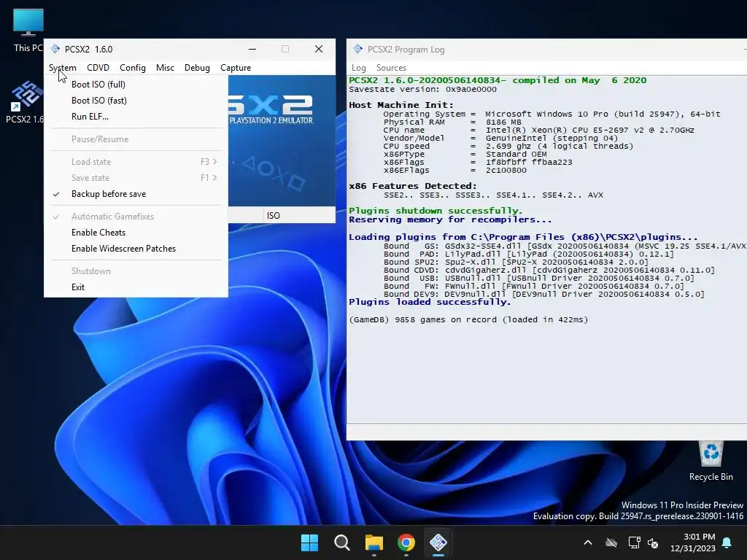Click the ISO status bar field
Image resolution: width=747 pixels, height=560 pixels.
click(x=298, y=216)
